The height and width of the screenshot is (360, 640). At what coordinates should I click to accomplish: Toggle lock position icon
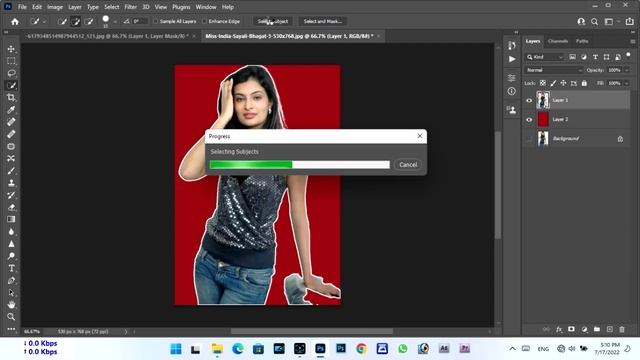click(563, 83)
